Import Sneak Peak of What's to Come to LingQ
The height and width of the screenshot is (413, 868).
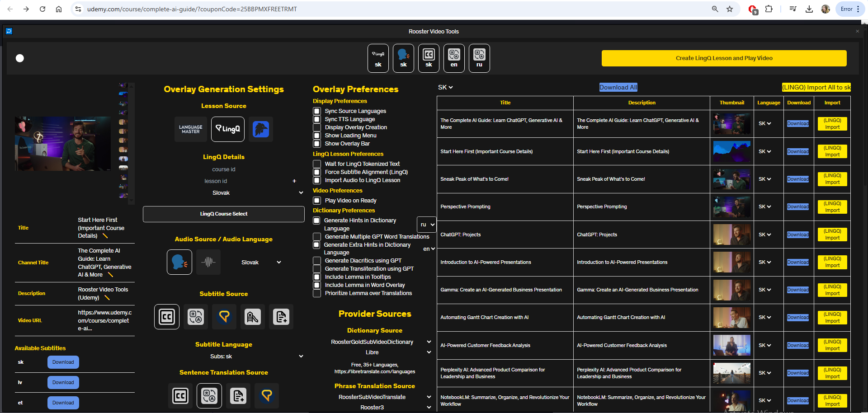832,179
